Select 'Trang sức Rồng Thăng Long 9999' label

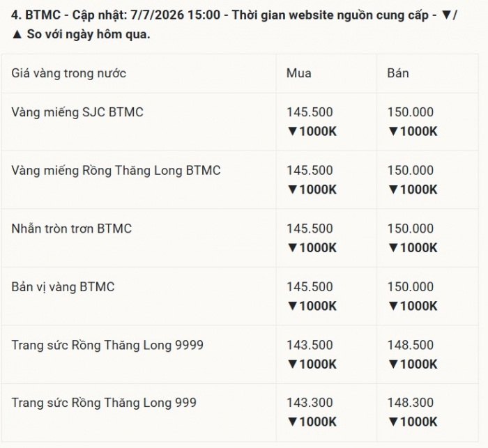(x=107, y=345)
